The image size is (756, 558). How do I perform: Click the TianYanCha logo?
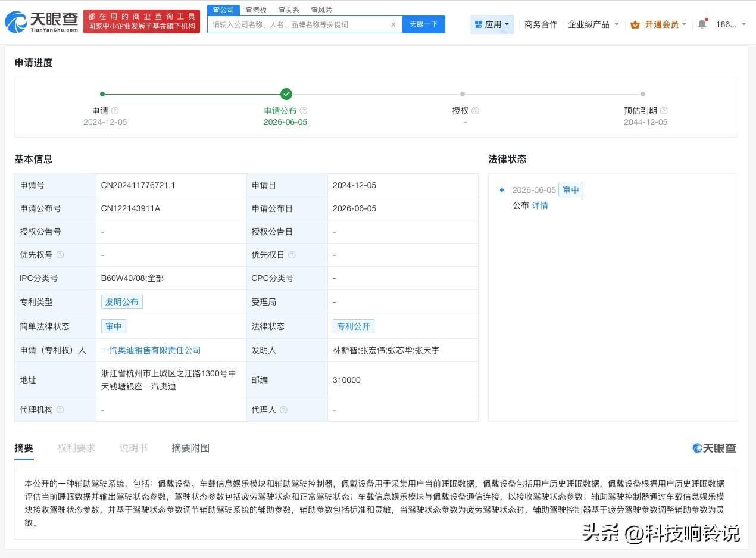pyautogui.click(x=42, y=22)
